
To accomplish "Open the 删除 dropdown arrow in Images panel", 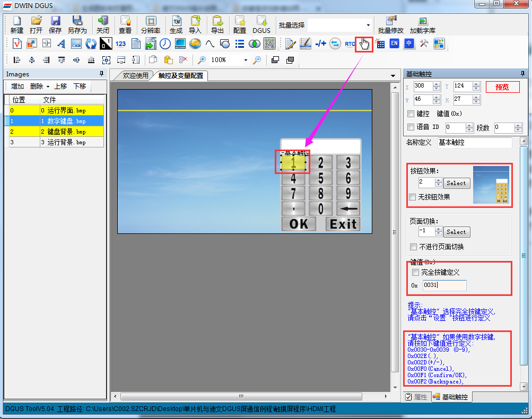I will (48, 86).
